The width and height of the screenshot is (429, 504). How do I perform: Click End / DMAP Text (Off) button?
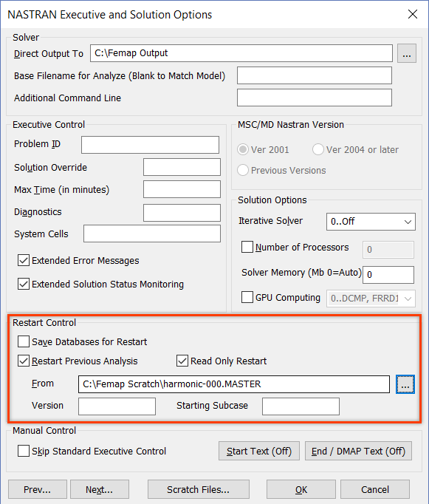(358, 451)
